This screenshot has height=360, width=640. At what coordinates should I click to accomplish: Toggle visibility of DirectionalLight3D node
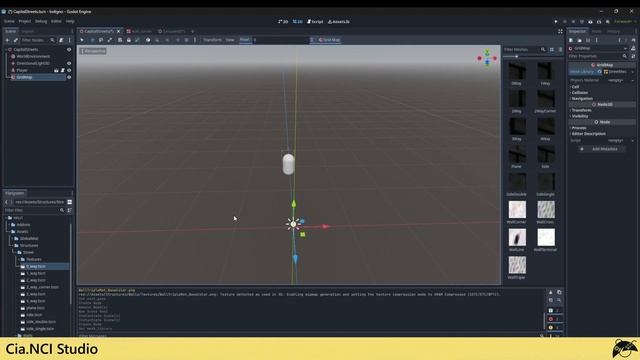click(x=69, y=63)
